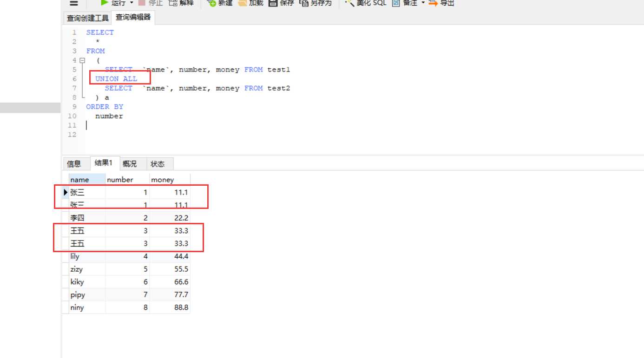The width and height of the screenshot is (644, 358).
Task: Select the 李四 name cell
Action: 87,218
